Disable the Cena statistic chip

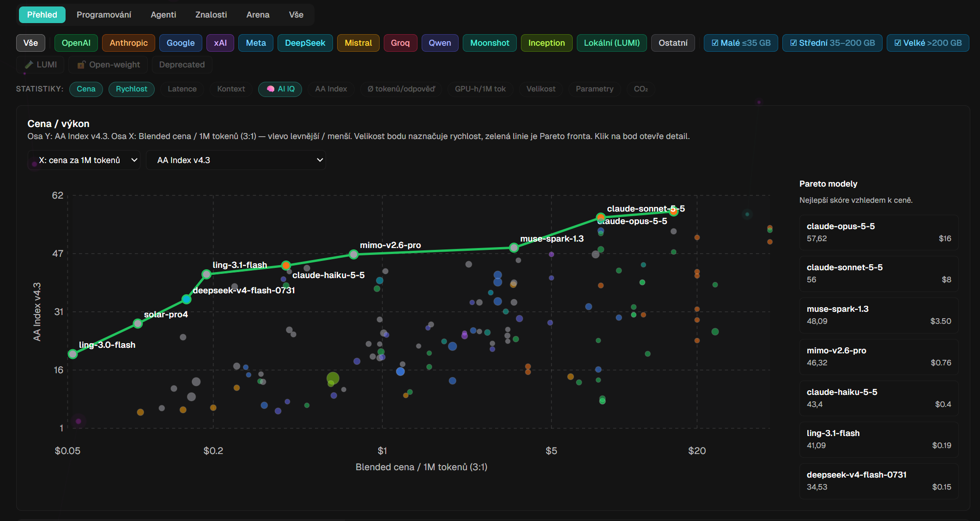coord(86,89)
